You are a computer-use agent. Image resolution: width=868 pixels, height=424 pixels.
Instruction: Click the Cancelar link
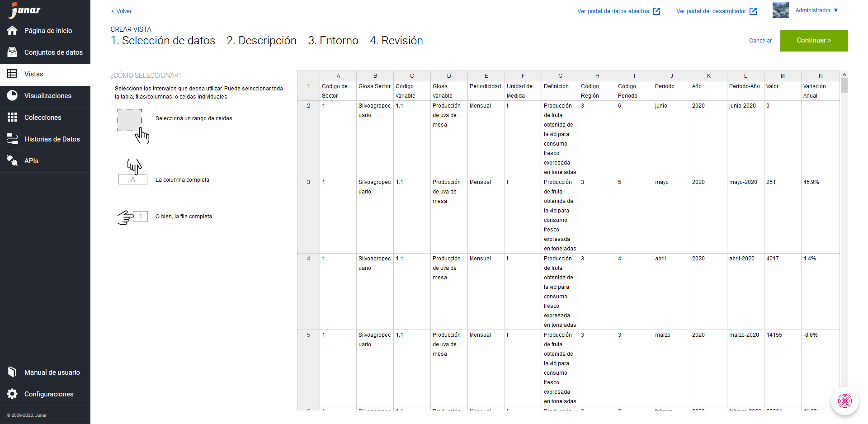(760, 41)
